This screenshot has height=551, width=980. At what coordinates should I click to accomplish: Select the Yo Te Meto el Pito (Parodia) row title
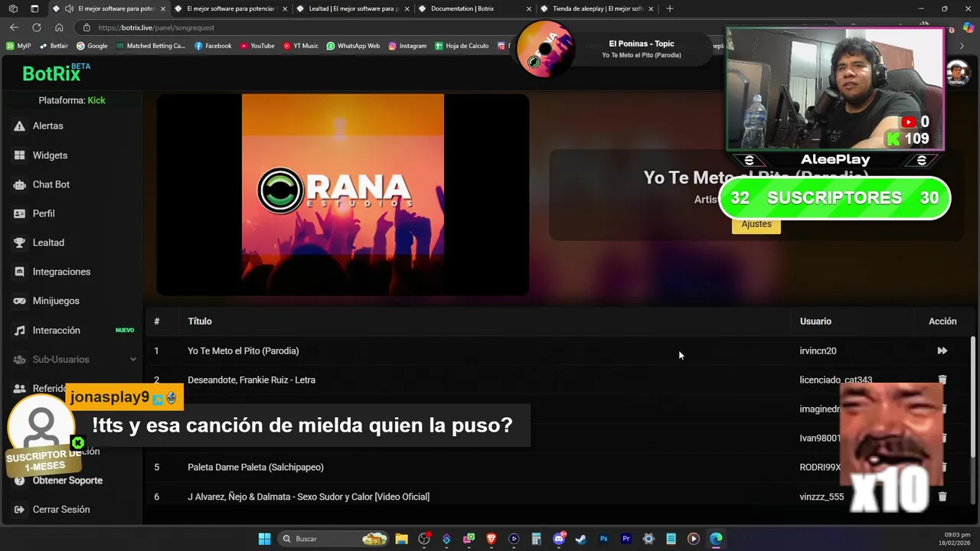click(243, 351)
